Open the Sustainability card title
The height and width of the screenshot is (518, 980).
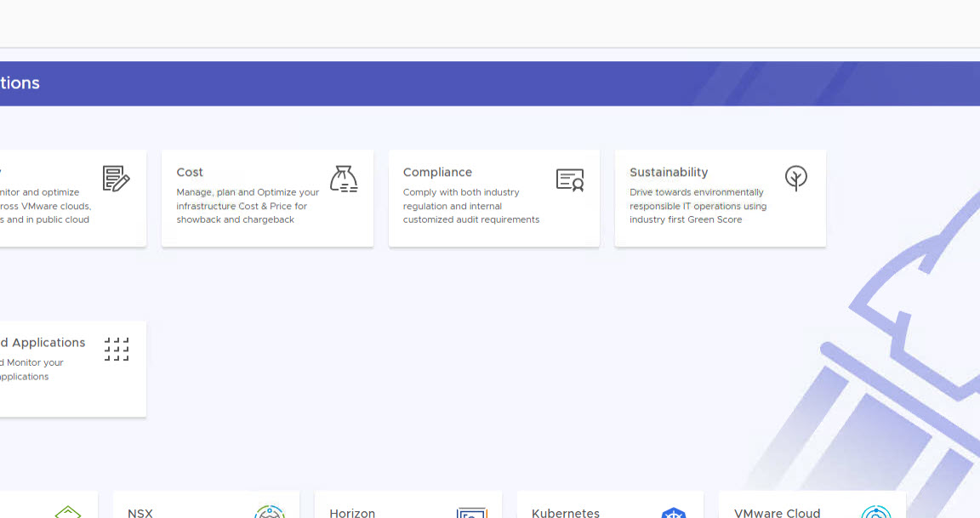(669, 172)
